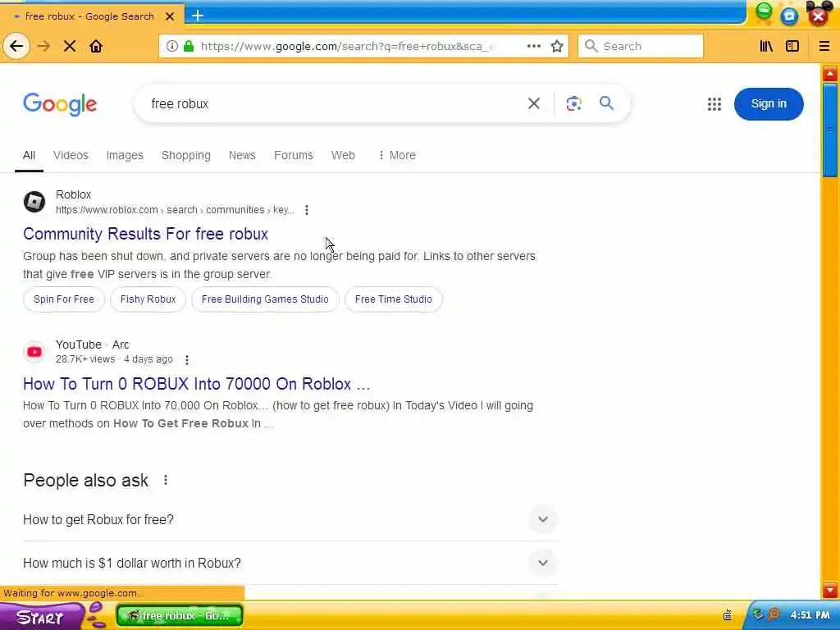This screenshot has height=630, width=840.
Task: Bookmark this page with the star icon
Action: [x=557, y=46]
